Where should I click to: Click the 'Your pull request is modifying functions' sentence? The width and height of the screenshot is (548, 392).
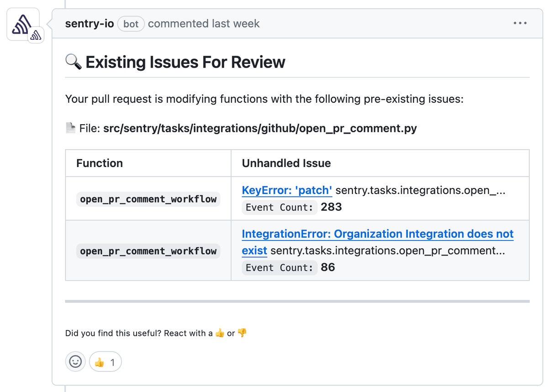pos(264,99)
